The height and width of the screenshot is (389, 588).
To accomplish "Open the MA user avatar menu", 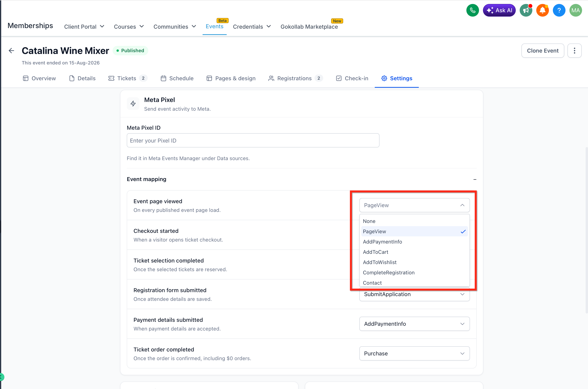I will point(576,10).
